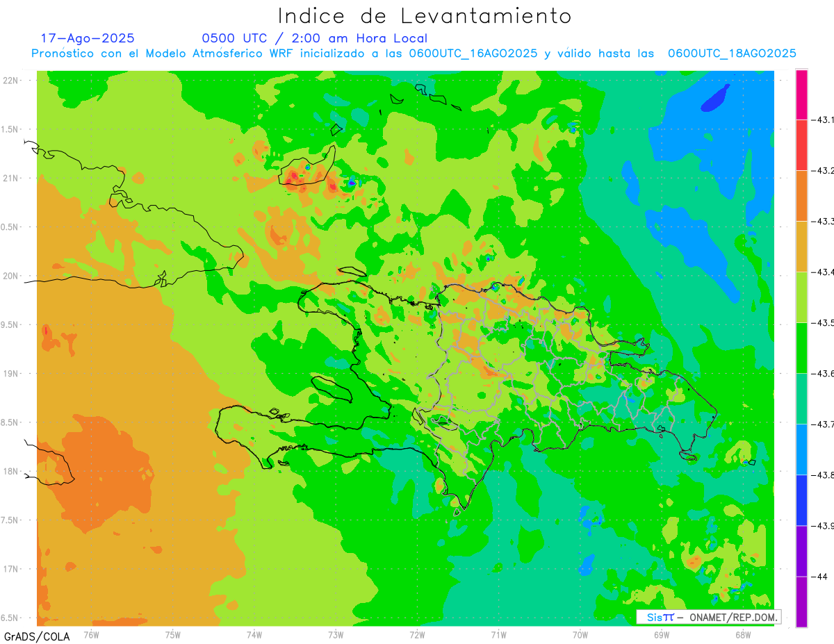This screenshot has width=834, height=644.
Task: Select the dark blue swatch between -43.8 and -43.9
Action: pos(801,500)
